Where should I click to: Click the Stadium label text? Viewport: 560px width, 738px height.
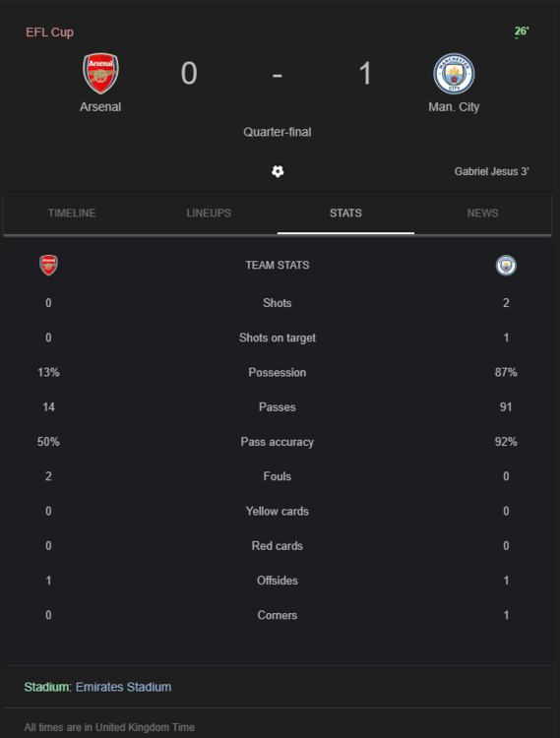[47, 687]
